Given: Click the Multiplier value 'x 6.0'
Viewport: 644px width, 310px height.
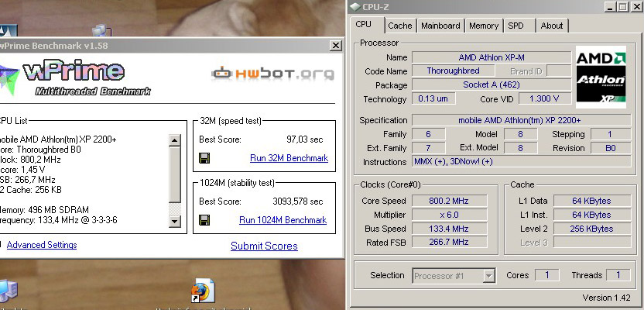Looking at the screenshot, I should (449, 215).
